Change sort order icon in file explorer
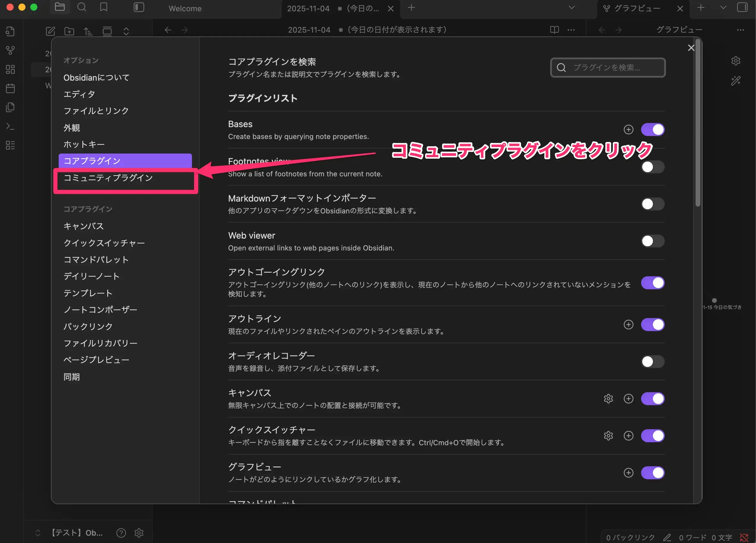 [88, 31]
